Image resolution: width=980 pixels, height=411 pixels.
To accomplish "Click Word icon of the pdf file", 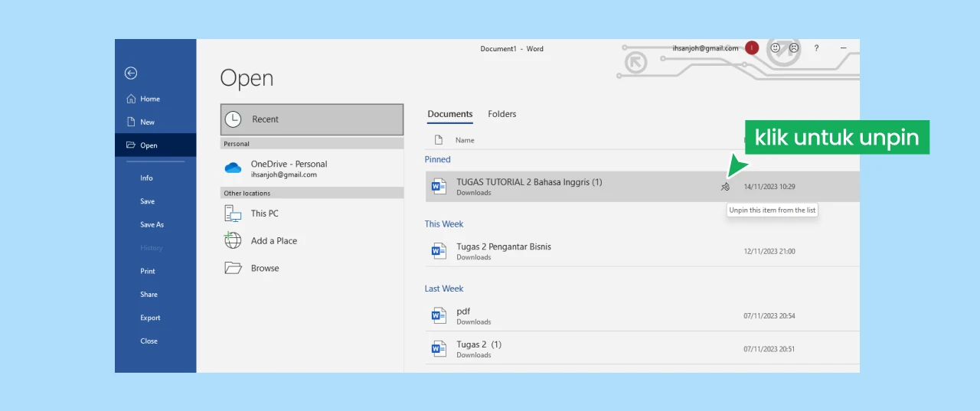I will 439,315.
